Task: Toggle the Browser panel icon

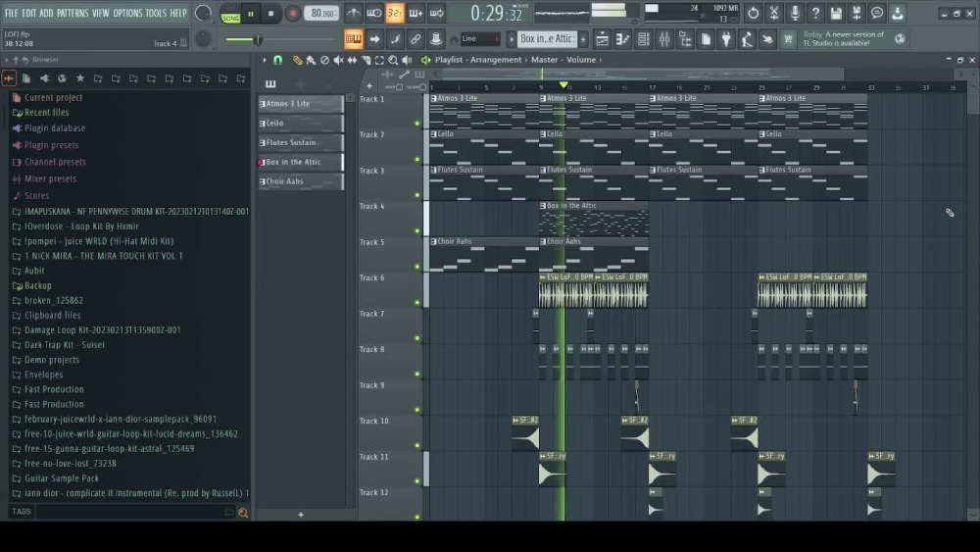Action: click(685, 39)
